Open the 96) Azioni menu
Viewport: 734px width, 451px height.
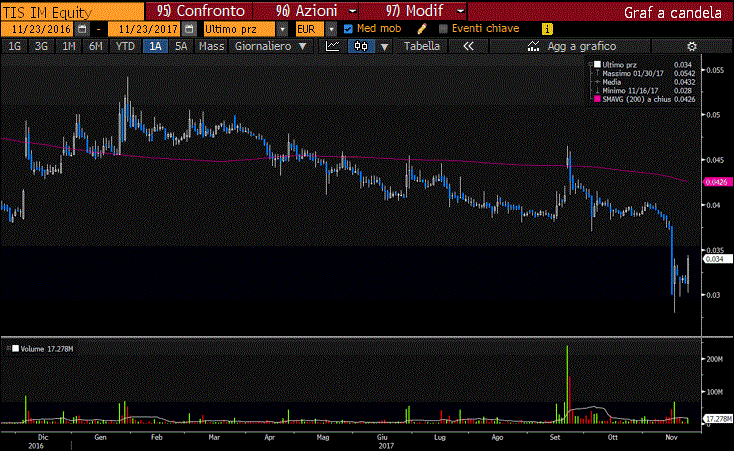[x=313, y=11]
